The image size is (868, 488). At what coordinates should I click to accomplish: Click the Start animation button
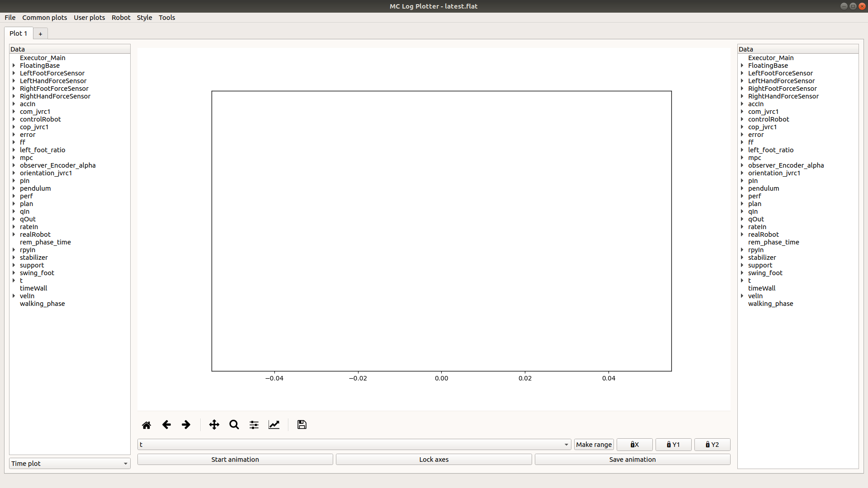coord(235,459)
